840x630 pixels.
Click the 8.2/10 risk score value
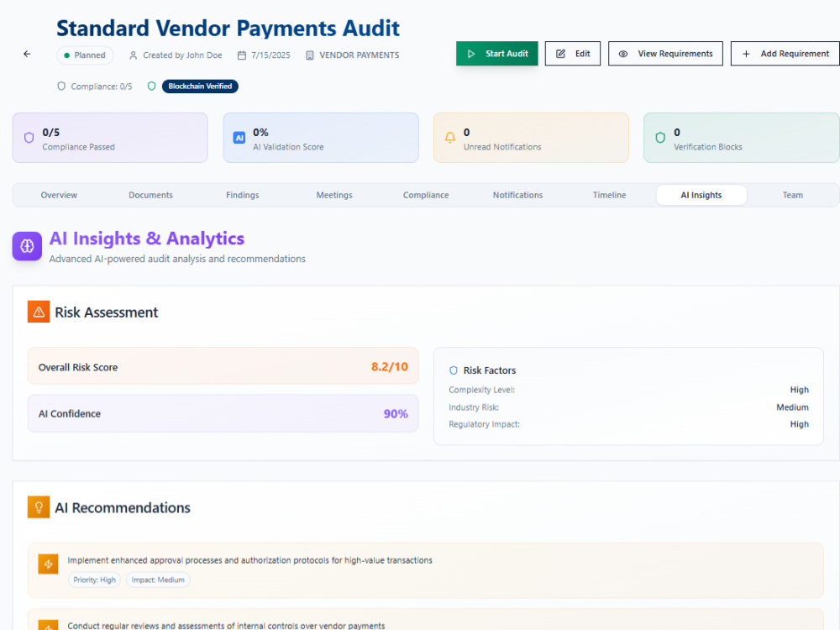[x=390, y=366]
